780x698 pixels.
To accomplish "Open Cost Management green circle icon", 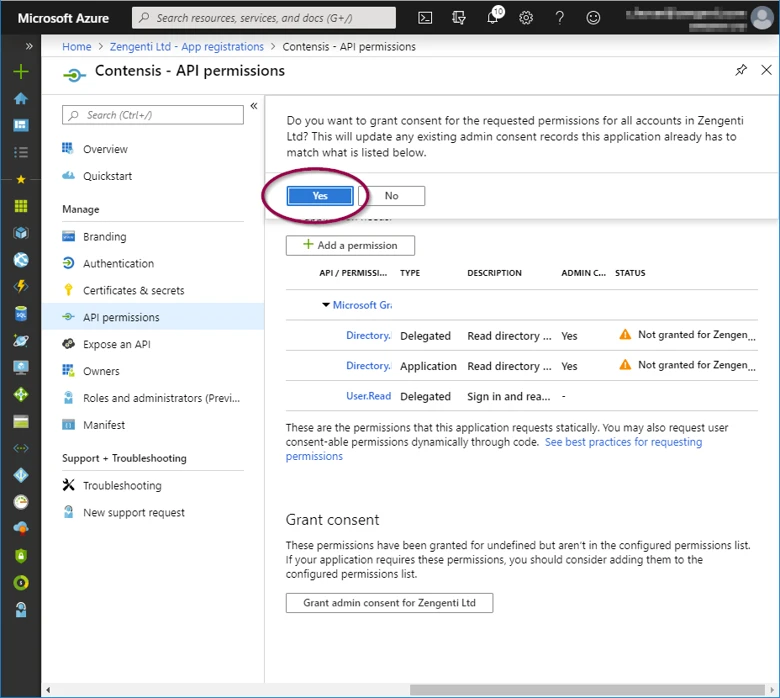I will pyautogui.click(x=21, y=583).
